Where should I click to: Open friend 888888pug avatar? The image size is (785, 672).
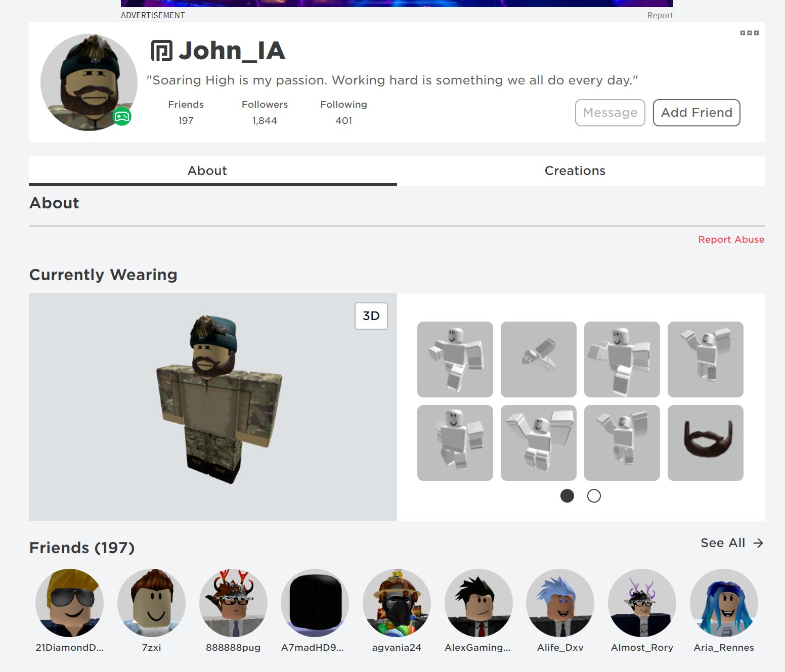[x=233, y=603]
